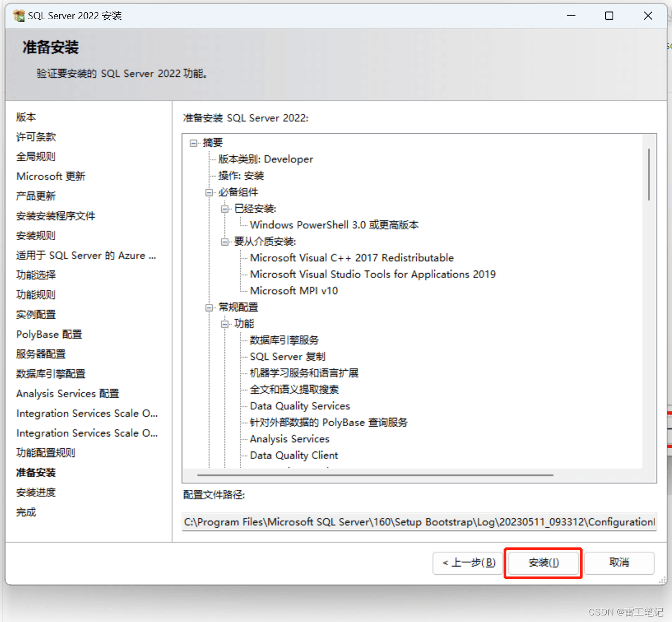Select the 服务器配置 step

[41, 354]
